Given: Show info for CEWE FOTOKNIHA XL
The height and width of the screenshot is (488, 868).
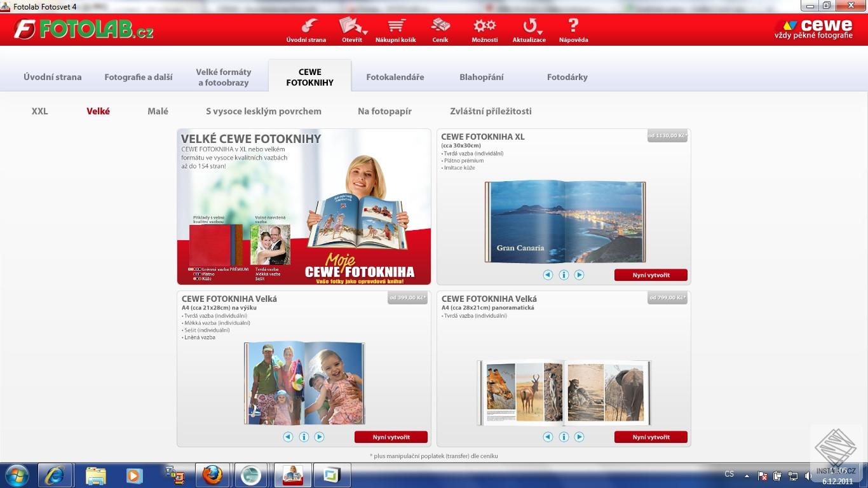Looking at the screenshot, I should (x=564, y=274).
